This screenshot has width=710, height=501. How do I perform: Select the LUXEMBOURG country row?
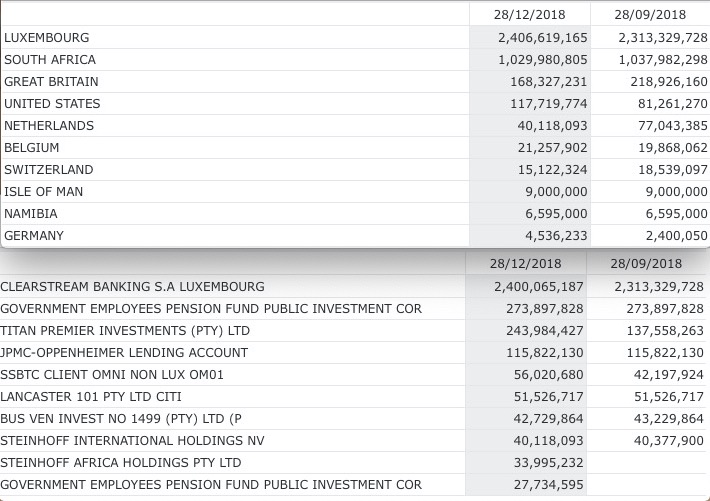pos(355,37)
